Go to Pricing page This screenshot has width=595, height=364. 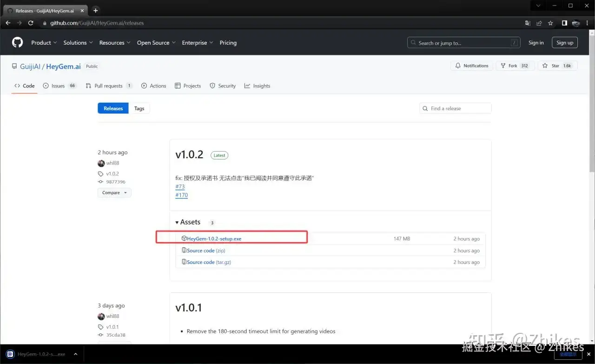(228, 43)
